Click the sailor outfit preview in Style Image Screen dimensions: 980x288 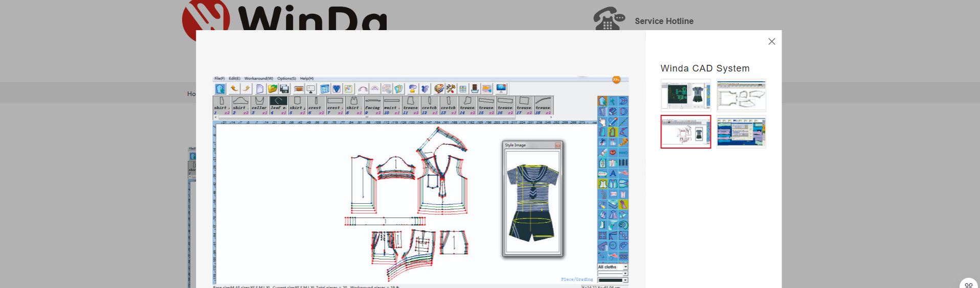[532, 202]
